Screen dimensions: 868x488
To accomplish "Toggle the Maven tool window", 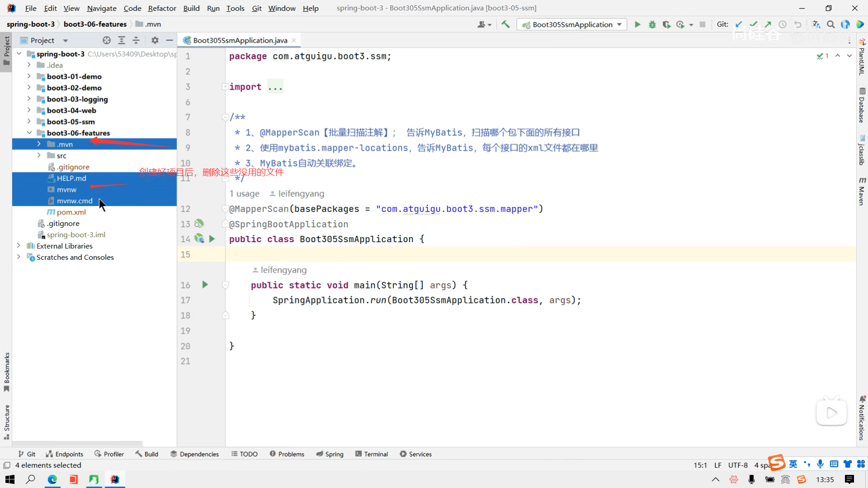I will point(862,192).
